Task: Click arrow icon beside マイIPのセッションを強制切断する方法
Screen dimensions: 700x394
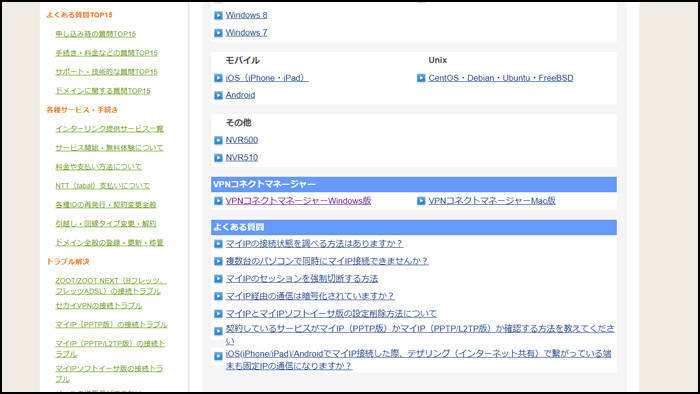Action: (218, 279)
